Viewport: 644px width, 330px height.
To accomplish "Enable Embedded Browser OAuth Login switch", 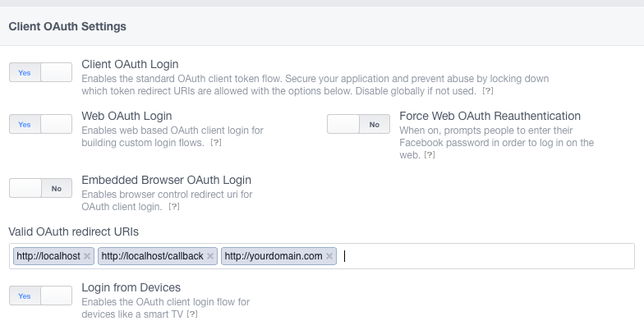I will point(40,188).
